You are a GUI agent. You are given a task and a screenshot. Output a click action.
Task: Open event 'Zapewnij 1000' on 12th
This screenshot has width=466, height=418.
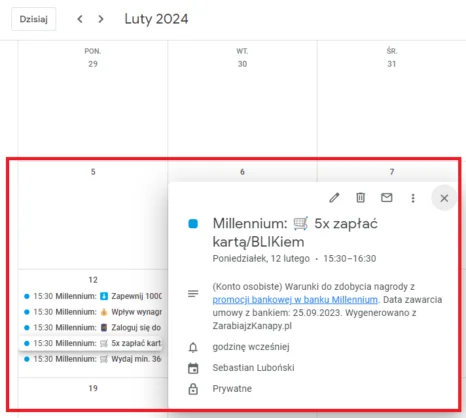click(93, 296)
